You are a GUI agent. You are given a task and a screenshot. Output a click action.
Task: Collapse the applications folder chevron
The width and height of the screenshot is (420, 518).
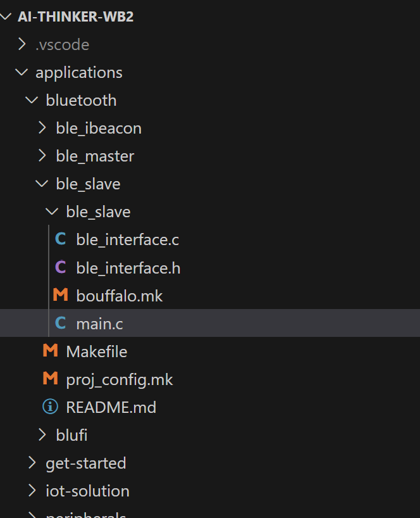pyautogui.click(x=22, y=72)
